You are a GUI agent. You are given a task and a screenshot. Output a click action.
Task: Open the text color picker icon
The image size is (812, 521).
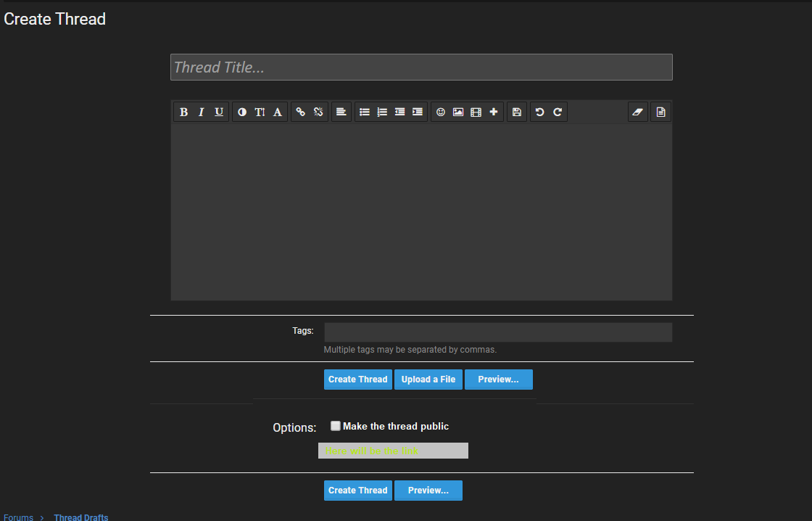click(x=242, y=112)
